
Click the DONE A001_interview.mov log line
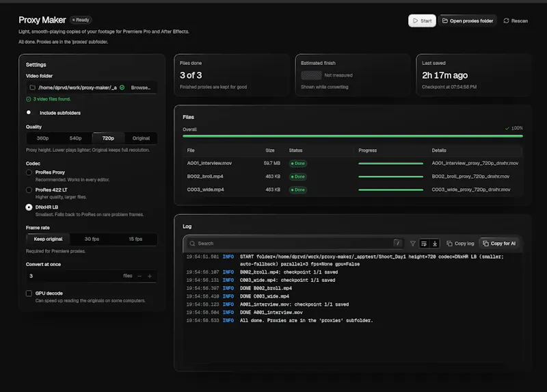271,313
